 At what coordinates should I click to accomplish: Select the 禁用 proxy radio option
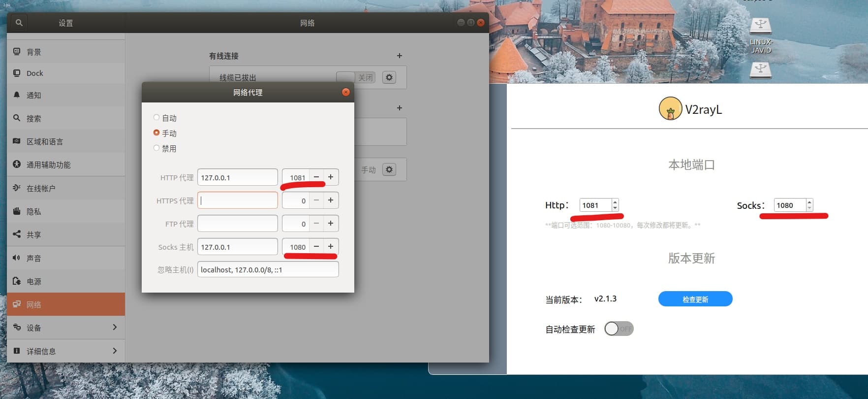[x=156, y=148]
